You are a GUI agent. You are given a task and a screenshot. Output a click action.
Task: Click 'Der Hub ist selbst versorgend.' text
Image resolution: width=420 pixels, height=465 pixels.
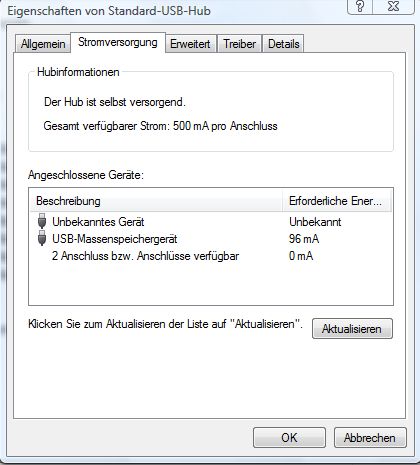tap(115, 102)
